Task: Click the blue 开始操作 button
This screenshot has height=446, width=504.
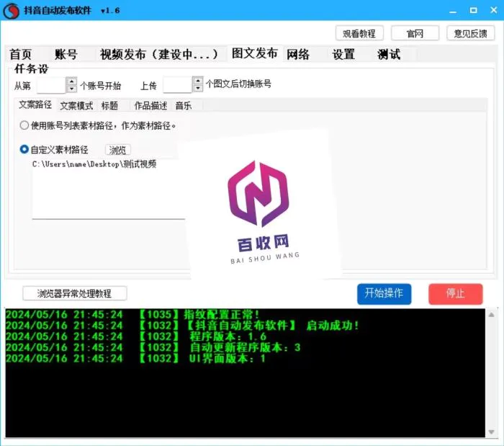Action: (384, 294)
